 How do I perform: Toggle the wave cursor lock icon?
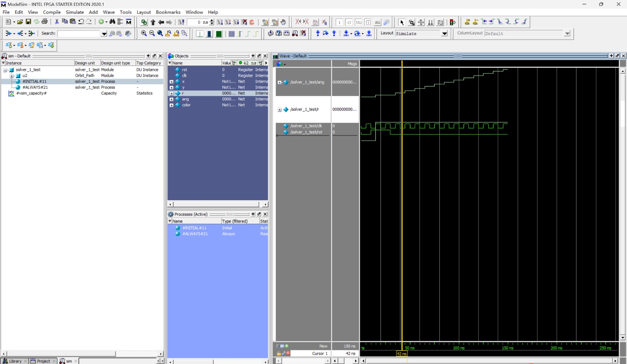[279, 353]
